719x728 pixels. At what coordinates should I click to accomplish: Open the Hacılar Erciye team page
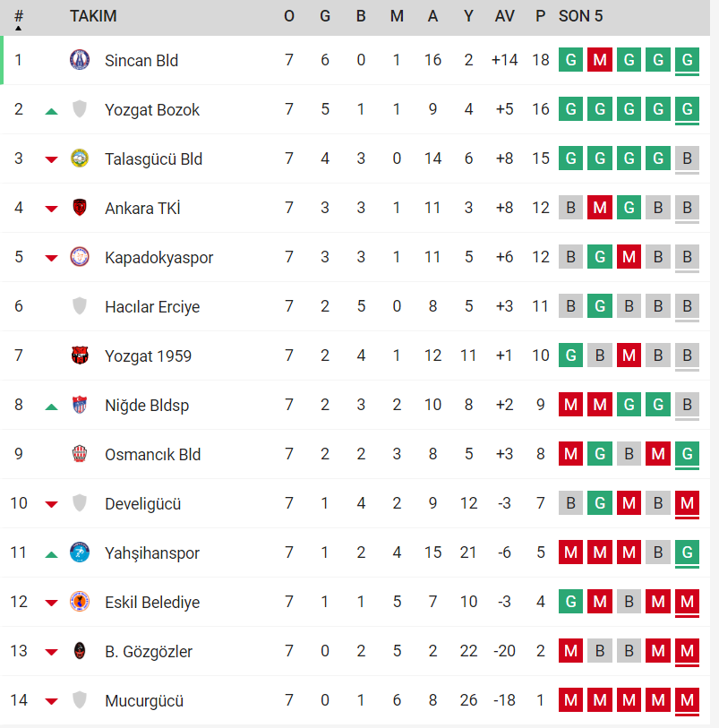point(152,307)
